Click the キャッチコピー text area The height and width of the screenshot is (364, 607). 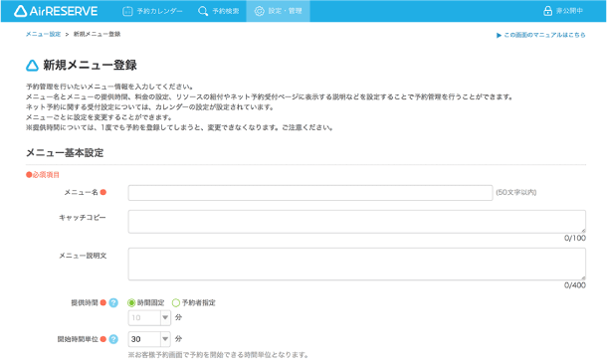click(x=357, y=222)
